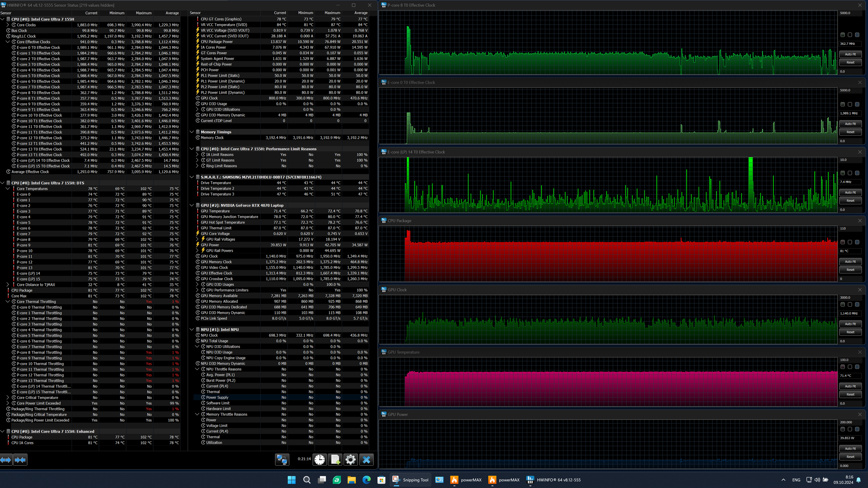
Task: Close sensor window with blue X icon
Action: (366, 459)
